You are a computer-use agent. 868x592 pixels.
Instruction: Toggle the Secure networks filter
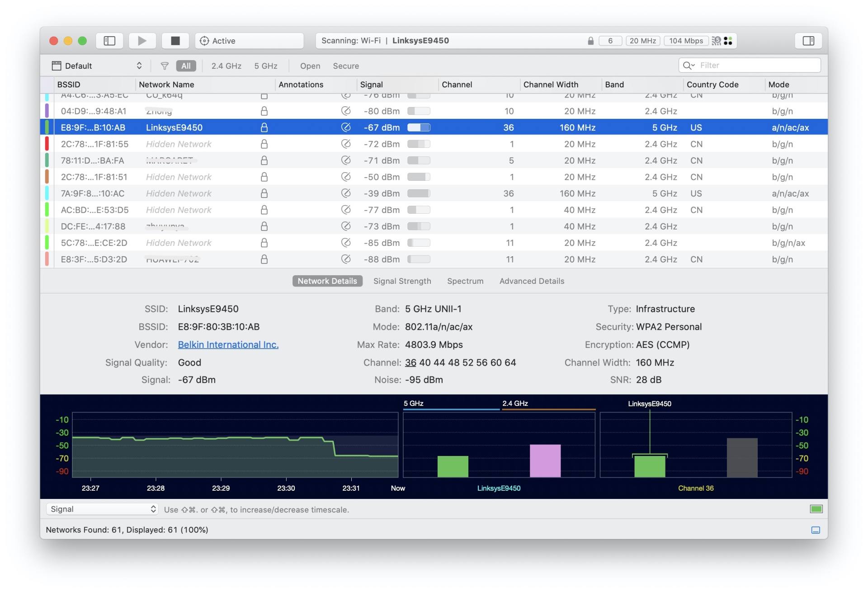point(346,66)
